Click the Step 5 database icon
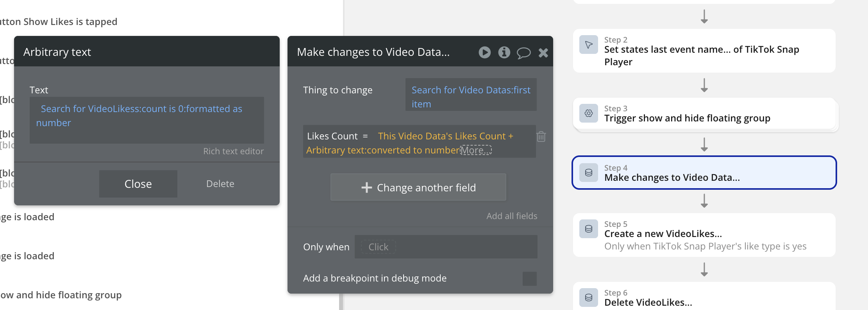 [589, 229]
